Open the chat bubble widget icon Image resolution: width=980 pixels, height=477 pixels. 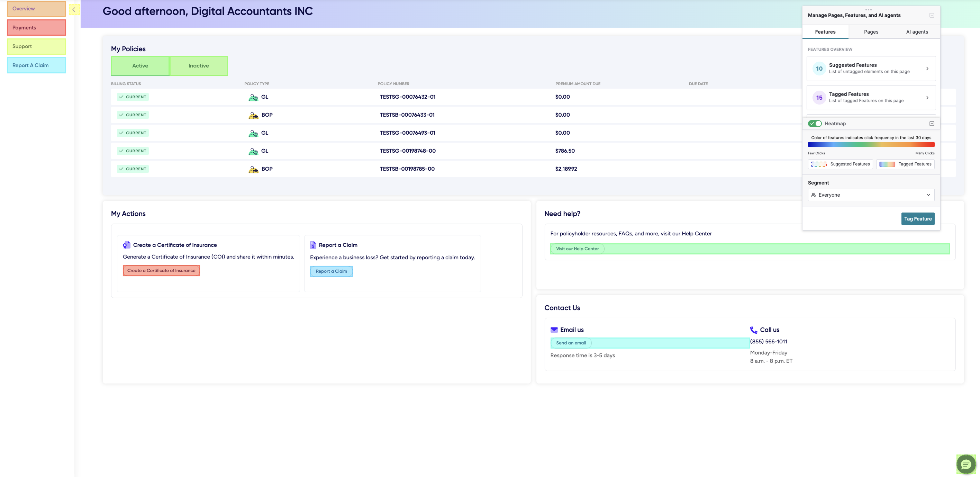tap(965, 464)
